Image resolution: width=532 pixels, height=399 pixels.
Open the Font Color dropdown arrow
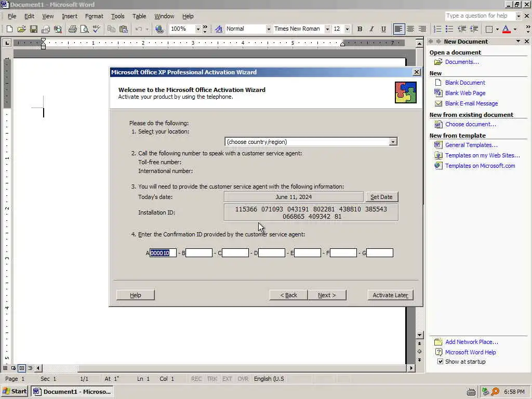tap(515, 29)
